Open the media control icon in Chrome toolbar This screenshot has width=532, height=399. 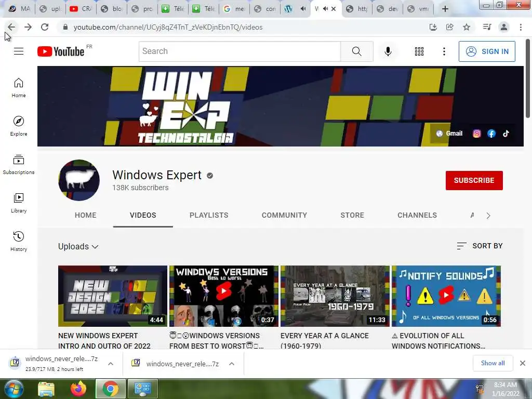pyautogui.click(x=487, y=27)
